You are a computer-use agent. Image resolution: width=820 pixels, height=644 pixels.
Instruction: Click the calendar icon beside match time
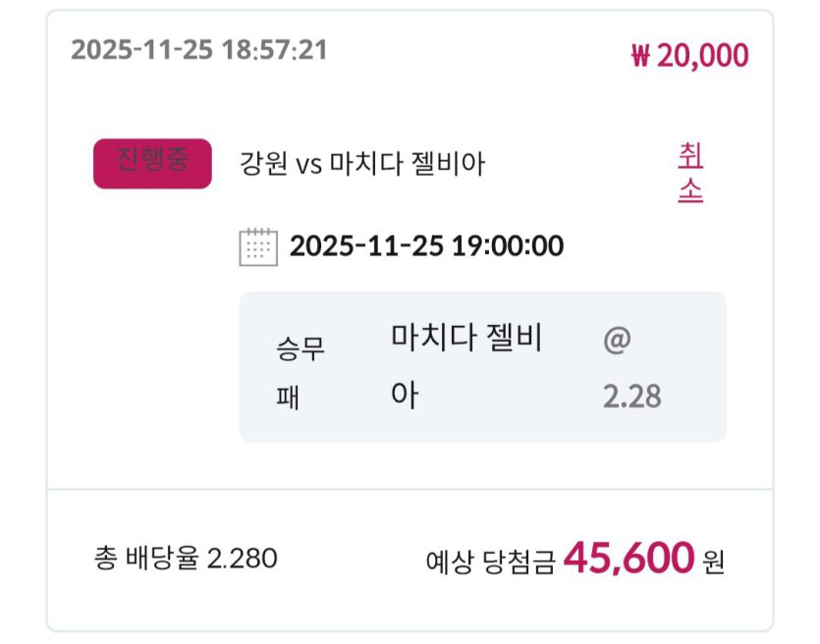pyautogui.click(x=258, y=246)
